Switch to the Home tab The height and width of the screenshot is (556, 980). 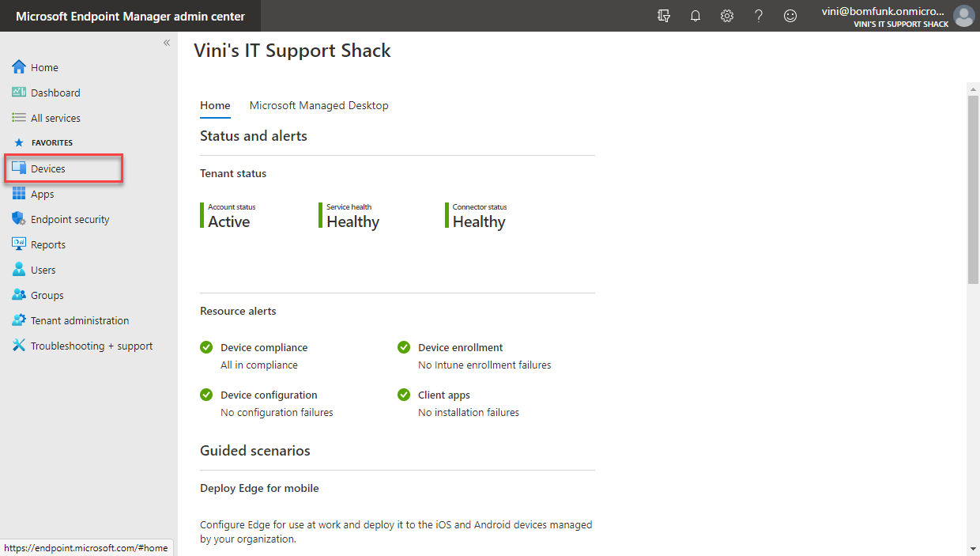pyautogui.click(x=215, y=105)
